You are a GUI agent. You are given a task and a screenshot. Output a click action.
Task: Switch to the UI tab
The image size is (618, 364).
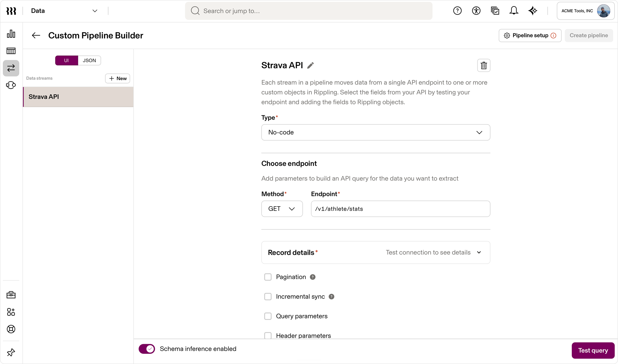click(66, 61)
